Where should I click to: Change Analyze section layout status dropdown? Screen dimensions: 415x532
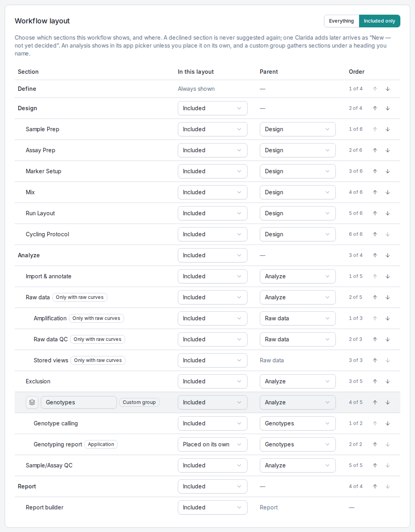click(x=213, y=255)
